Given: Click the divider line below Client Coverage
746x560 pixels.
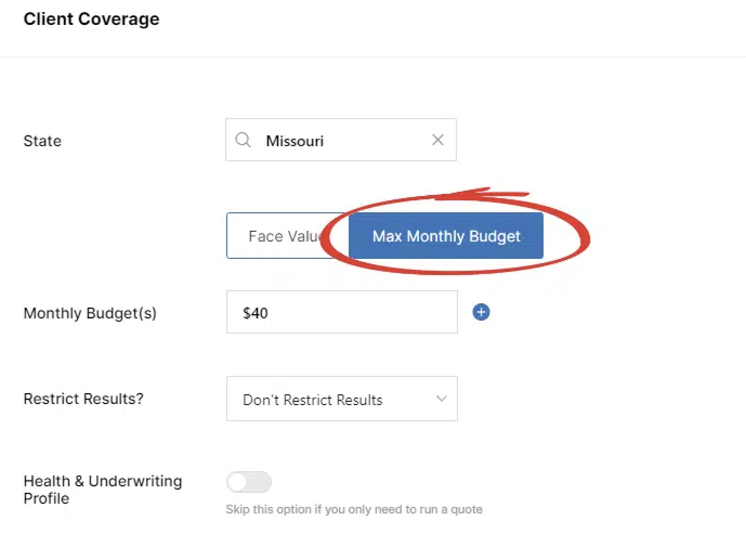Looking at the screenshot, I should [373, 57].
